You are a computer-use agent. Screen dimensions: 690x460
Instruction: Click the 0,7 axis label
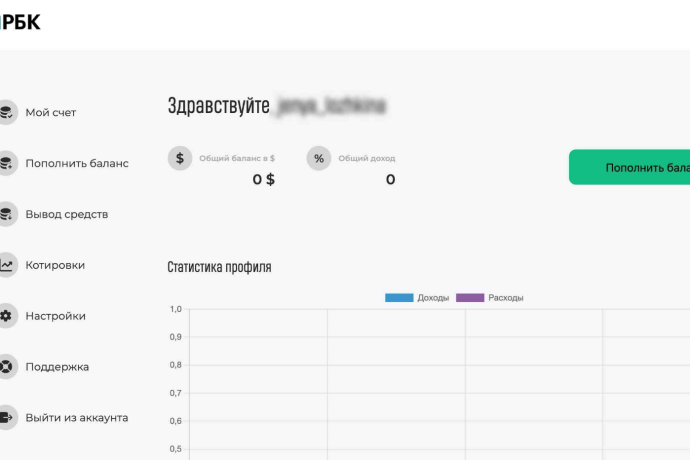click(176, 393)
